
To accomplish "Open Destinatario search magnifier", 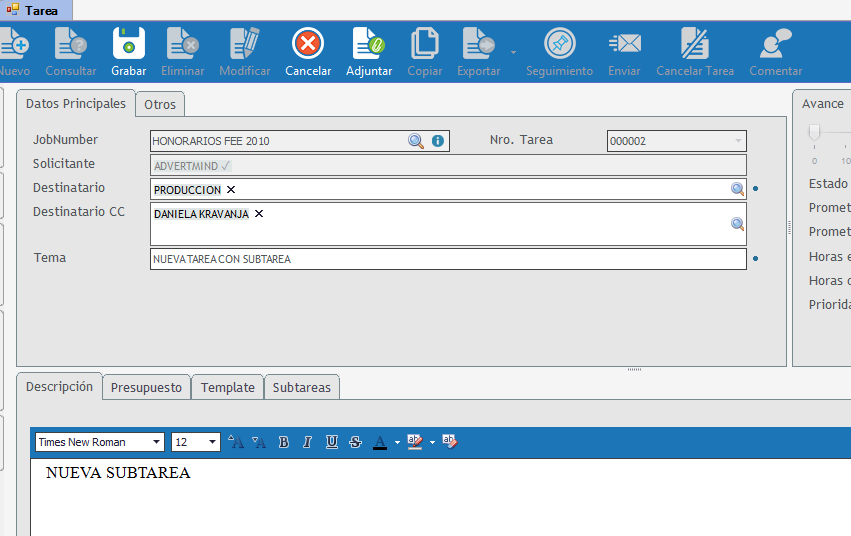I will coord(737,189).
